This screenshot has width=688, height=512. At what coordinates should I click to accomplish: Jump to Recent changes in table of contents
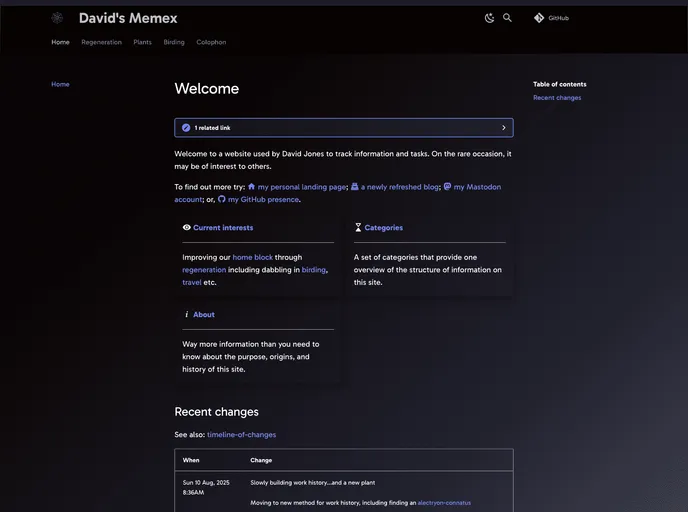click(557, 98)
